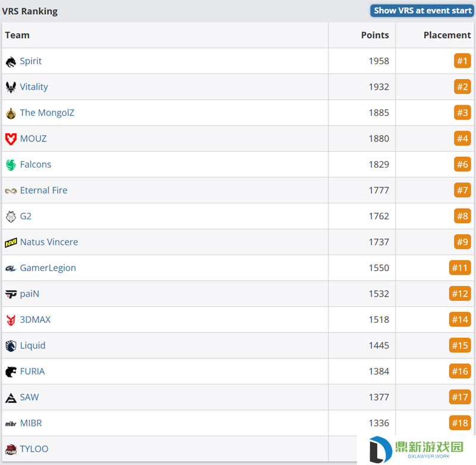Click the SAW triangle logo icon
The height and width of the screenshot is (465, 476).
coord(11,398)
